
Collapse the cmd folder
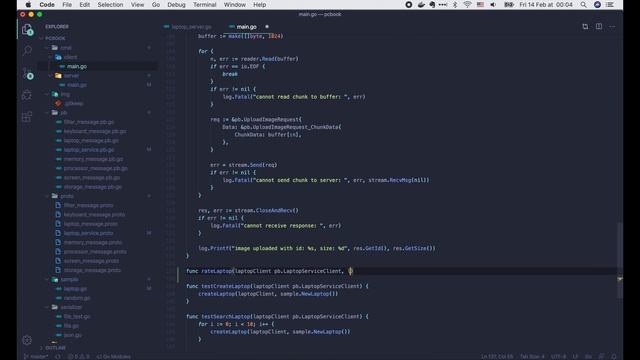point(66,48)
